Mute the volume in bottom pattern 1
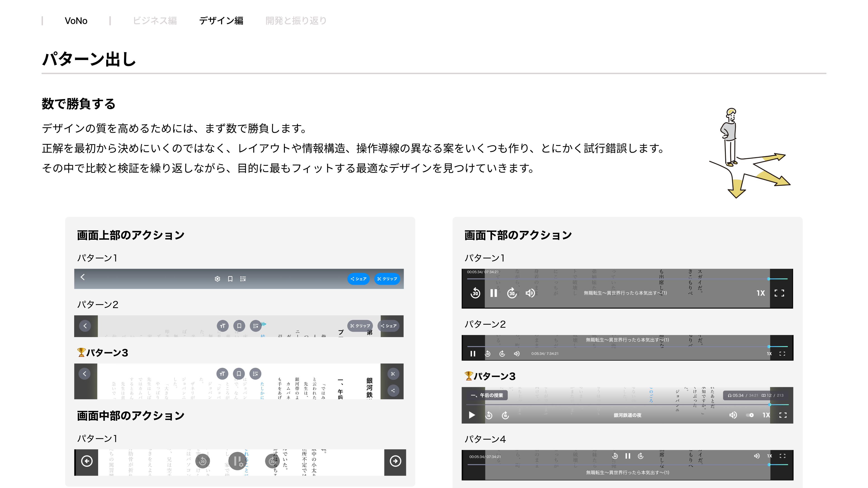 [x=530, y=293]
